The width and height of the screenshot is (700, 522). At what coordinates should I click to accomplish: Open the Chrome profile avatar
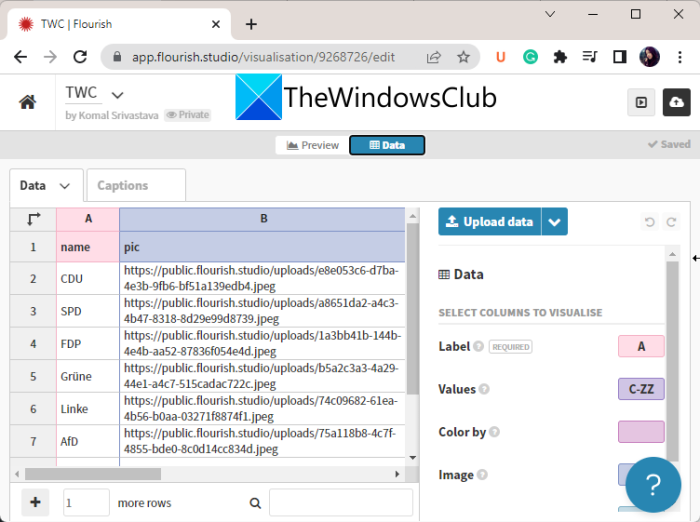pyautogui.click(x=650, y=57)
